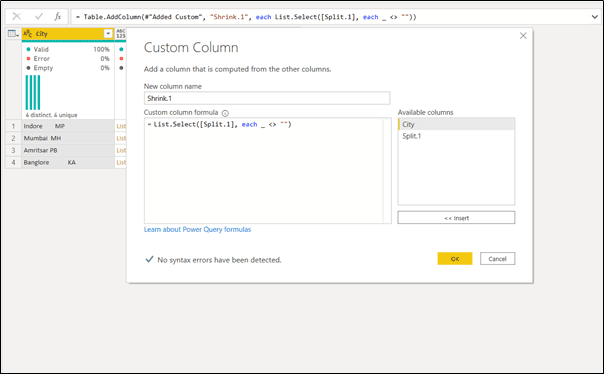The height and width of the screenshot is (374, 604).
Task: Close the Custom Column dialog
Action: [523, 36]
